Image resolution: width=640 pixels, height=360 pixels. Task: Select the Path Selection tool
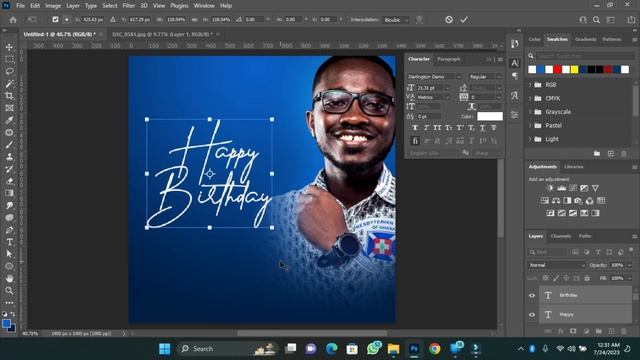[x=9, y=254]
